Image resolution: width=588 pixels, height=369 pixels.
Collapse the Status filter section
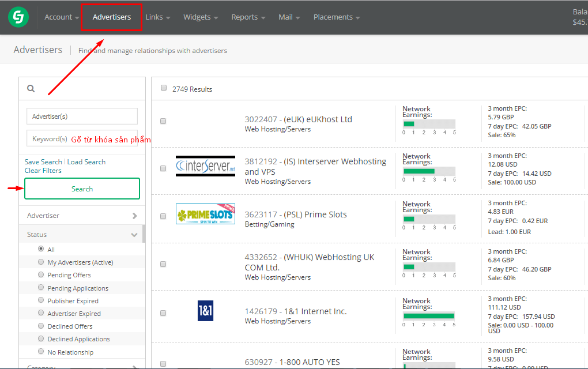[x=134, y=235]
